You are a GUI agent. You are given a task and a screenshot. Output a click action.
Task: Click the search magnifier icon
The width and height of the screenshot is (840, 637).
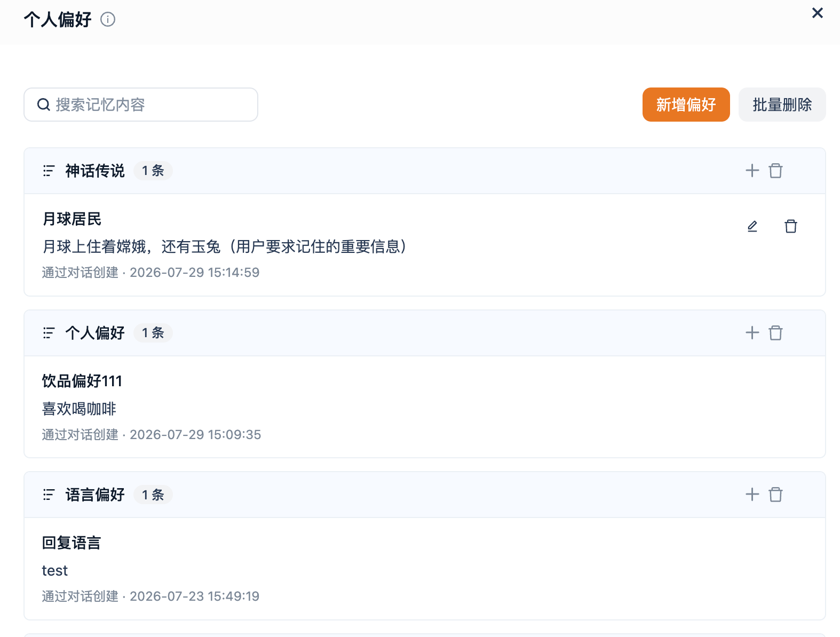click(44, 105)
